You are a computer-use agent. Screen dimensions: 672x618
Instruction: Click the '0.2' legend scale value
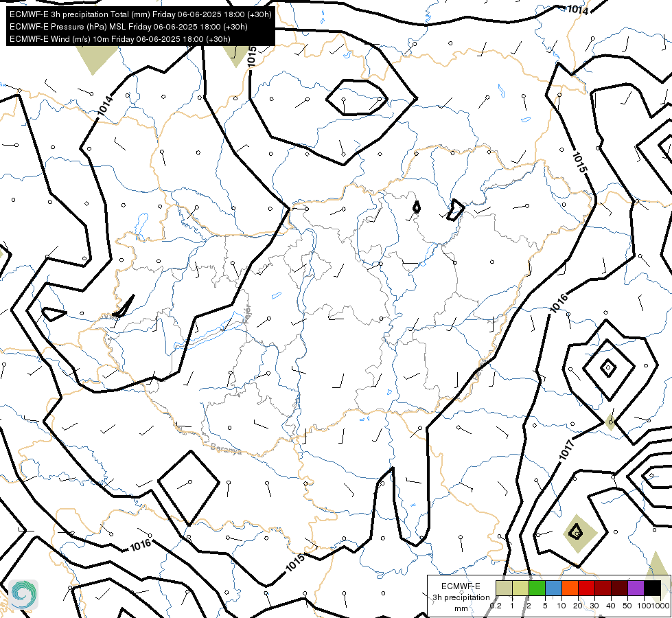(496, 606)
